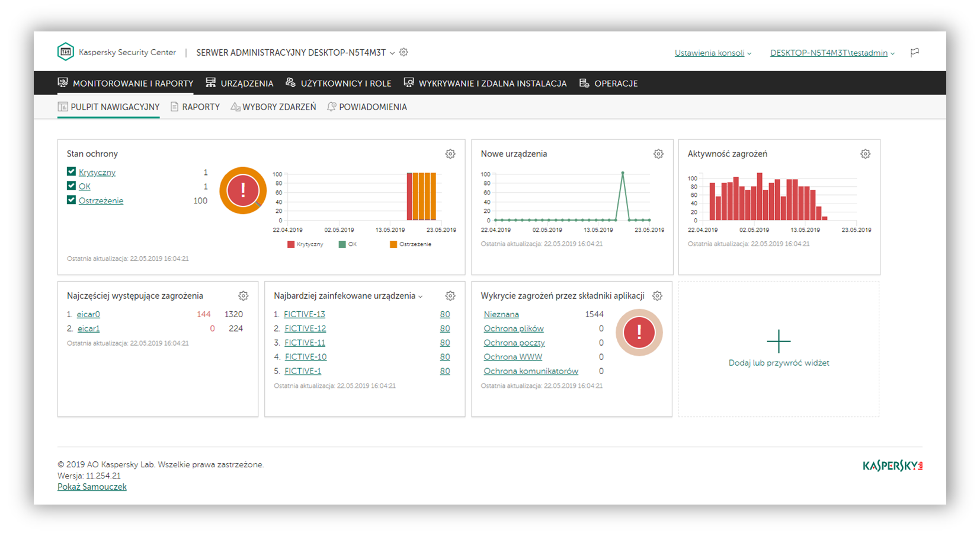This screenshot has height=536, width=980.
Task: Open the eicar0 threat link
Action: (x=88, y=314)
